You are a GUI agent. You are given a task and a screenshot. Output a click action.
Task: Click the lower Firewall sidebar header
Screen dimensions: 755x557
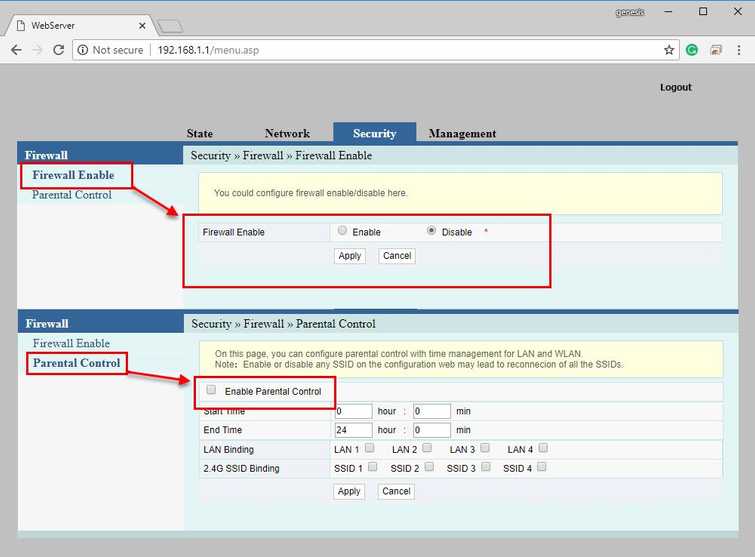(101, 324)
